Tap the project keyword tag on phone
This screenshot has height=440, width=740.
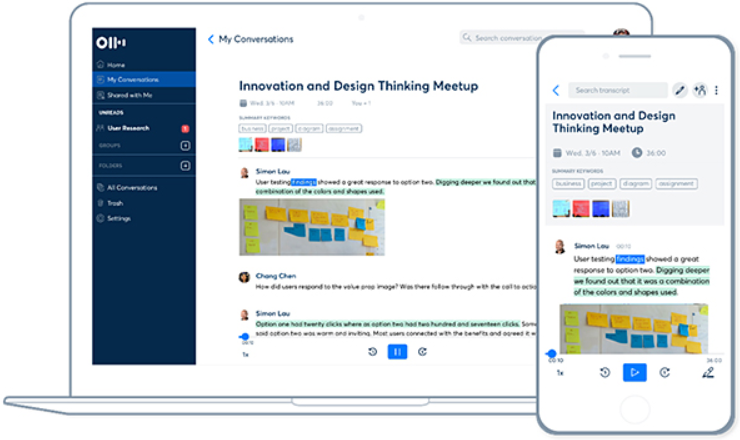602,184
